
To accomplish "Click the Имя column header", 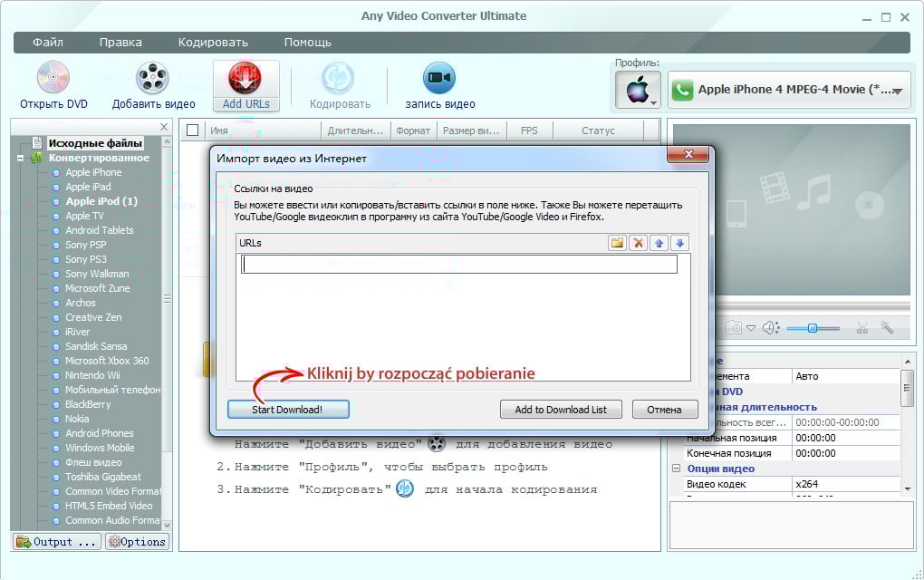I will pyautogui.click(x=262, y=130).
